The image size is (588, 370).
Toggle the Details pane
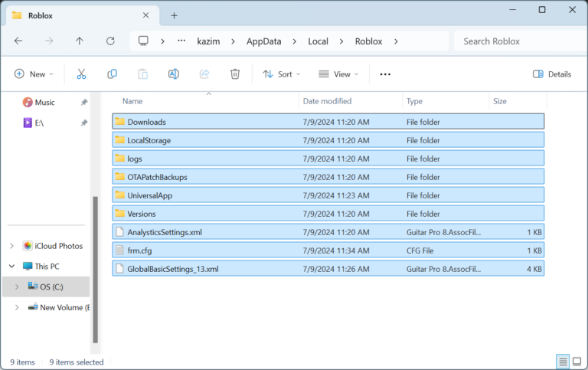tap(551, 74)
